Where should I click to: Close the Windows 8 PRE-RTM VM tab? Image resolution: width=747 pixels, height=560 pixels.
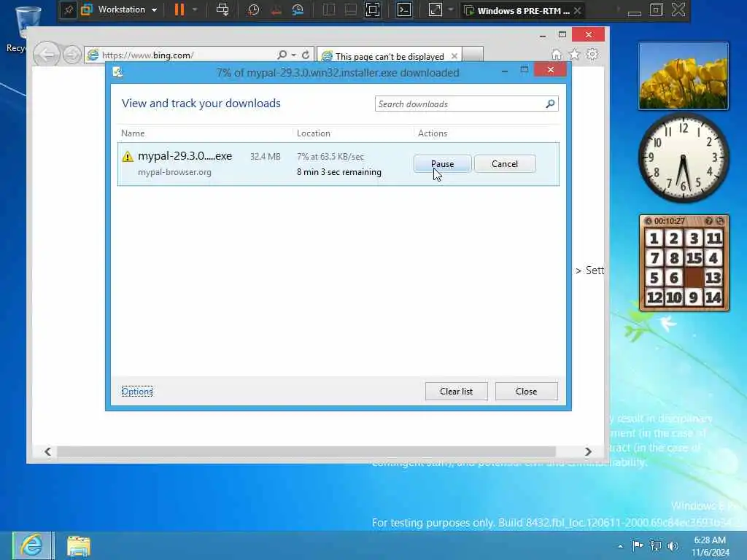(x=578, y=10)
